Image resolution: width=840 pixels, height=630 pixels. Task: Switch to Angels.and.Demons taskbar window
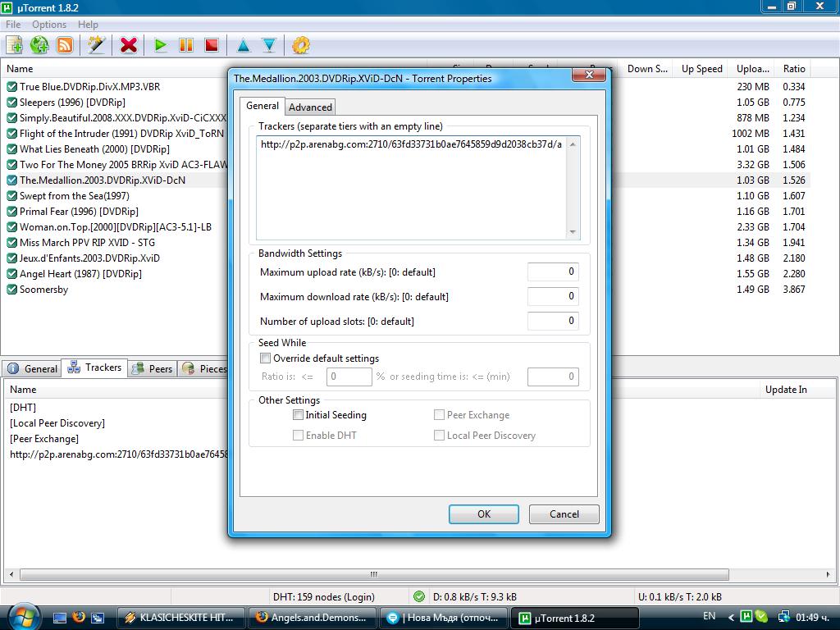(x=313, y=618)
